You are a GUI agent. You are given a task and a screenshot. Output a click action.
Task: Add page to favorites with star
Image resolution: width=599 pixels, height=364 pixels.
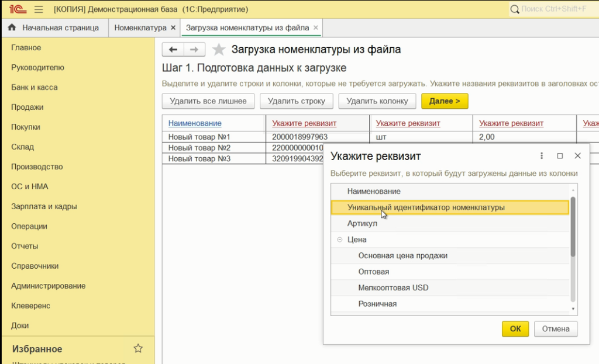pos(219,50)
